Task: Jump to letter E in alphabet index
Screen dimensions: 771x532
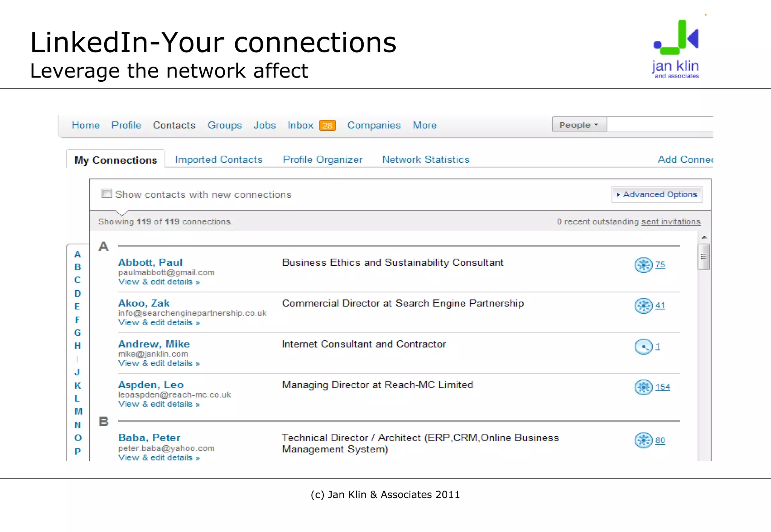Action: click(78, 306)
